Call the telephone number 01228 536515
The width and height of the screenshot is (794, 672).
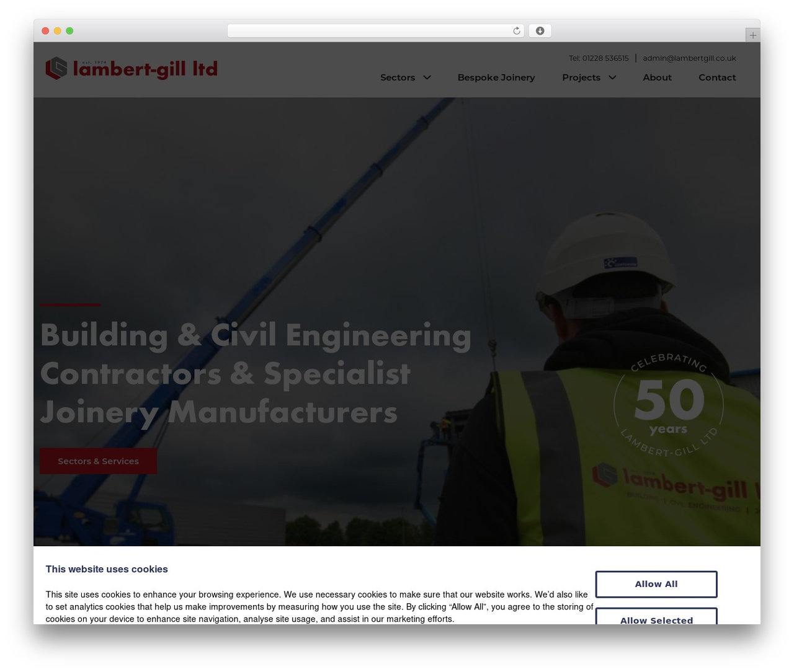pos(599,58)
